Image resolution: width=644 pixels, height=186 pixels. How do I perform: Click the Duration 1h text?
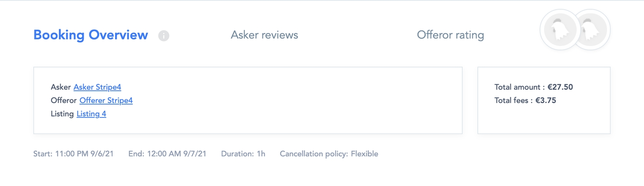pos(243,153)
